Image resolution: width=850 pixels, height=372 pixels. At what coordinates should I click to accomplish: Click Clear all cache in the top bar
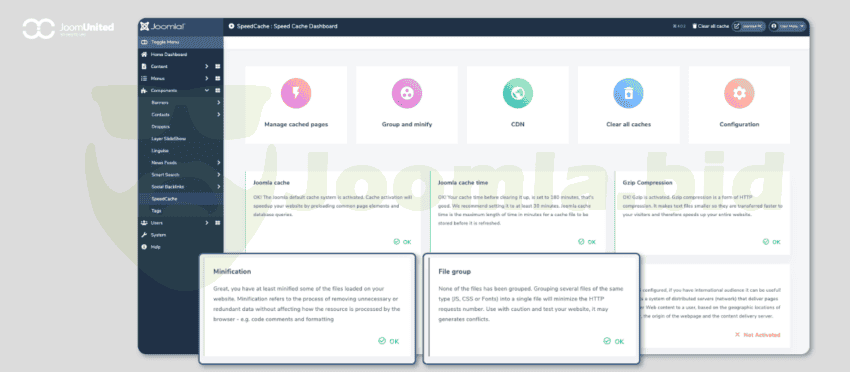[x=710, y=26]
